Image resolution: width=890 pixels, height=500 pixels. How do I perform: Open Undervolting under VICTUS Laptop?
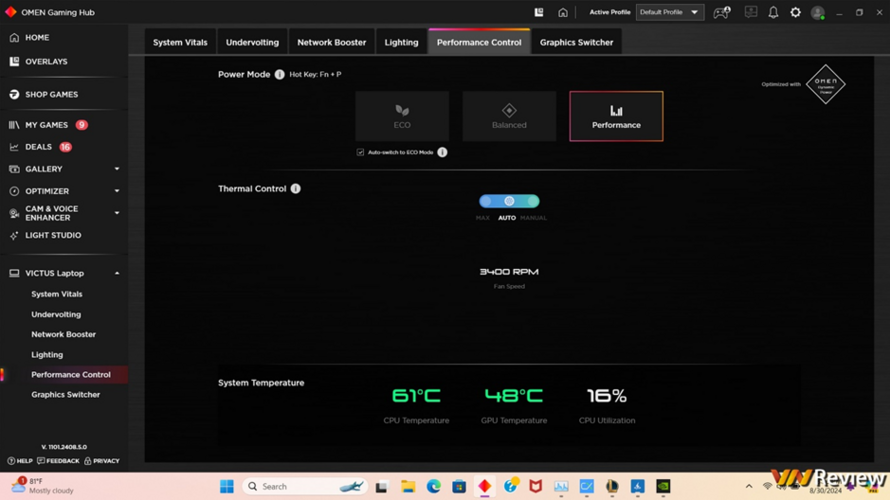[56, 314]
